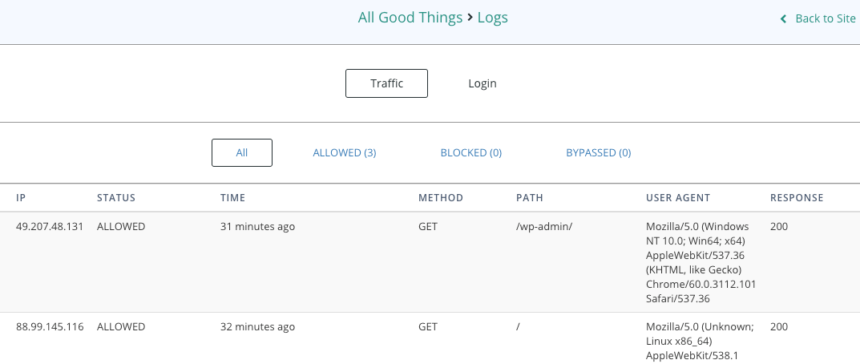Switch to the Traffic tab
The height and width of the screenshot is (364, 860).
tap(387, 83)
